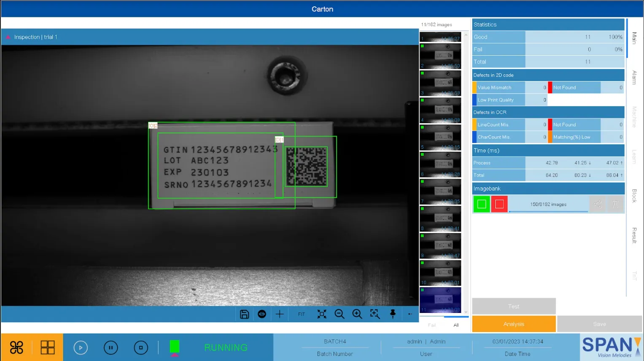The image size is (644, 361).
Task: Click the Statistics section header
Action: [x=548, y=24]
